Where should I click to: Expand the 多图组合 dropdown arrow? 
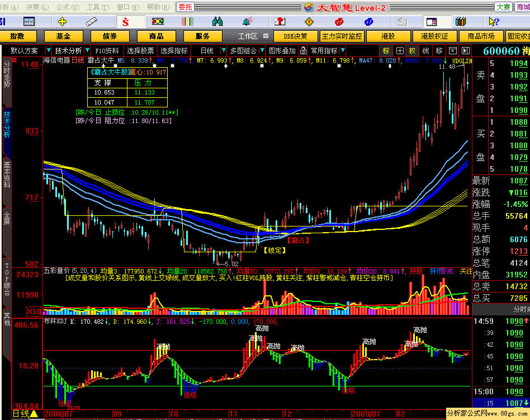pyautogui.click(x=262, y=51)
